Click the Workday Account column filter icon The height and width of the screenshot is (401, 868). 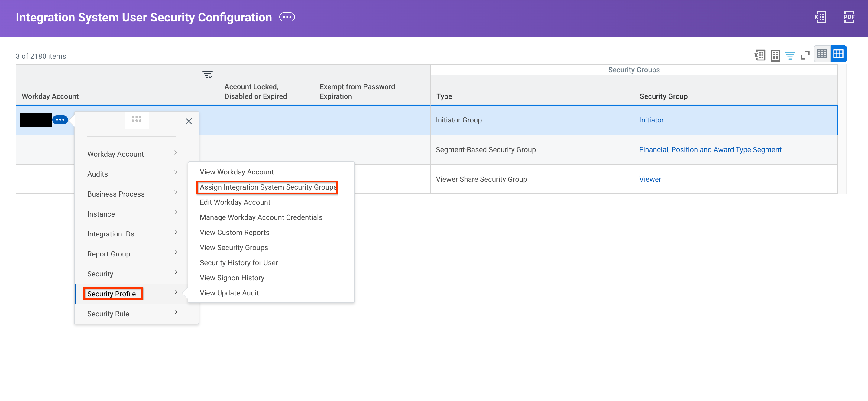point(208,74)
